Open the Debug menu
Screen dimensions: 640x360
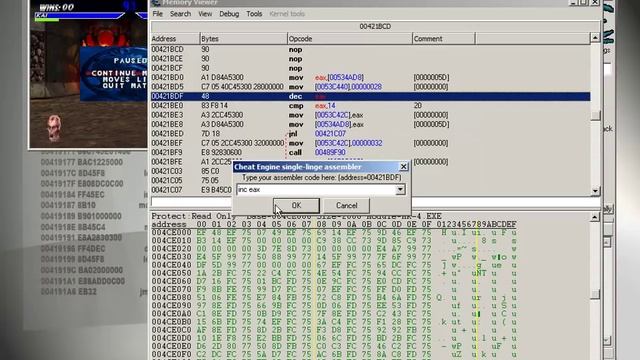tap(229, 14)
